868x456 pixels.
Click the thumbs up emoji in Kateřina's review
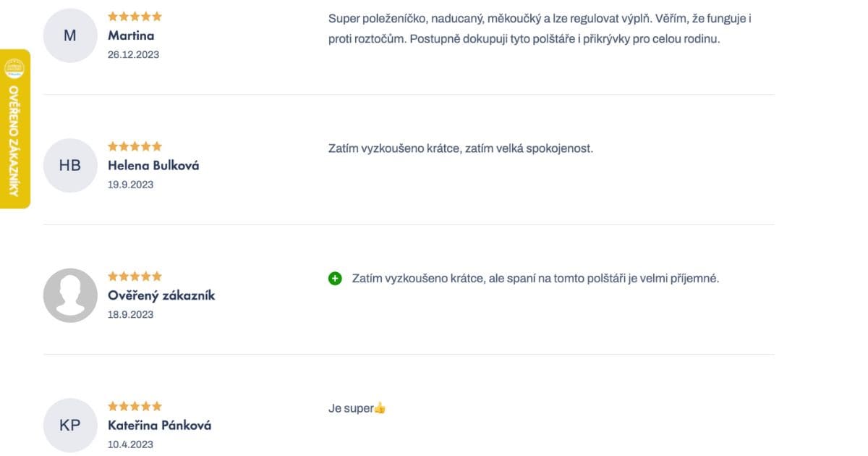(x=379, y=408)
